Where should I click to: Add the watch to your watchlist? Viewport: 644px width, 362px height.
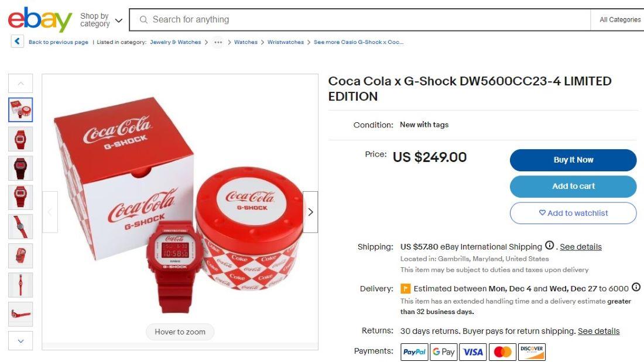(573, 213)
